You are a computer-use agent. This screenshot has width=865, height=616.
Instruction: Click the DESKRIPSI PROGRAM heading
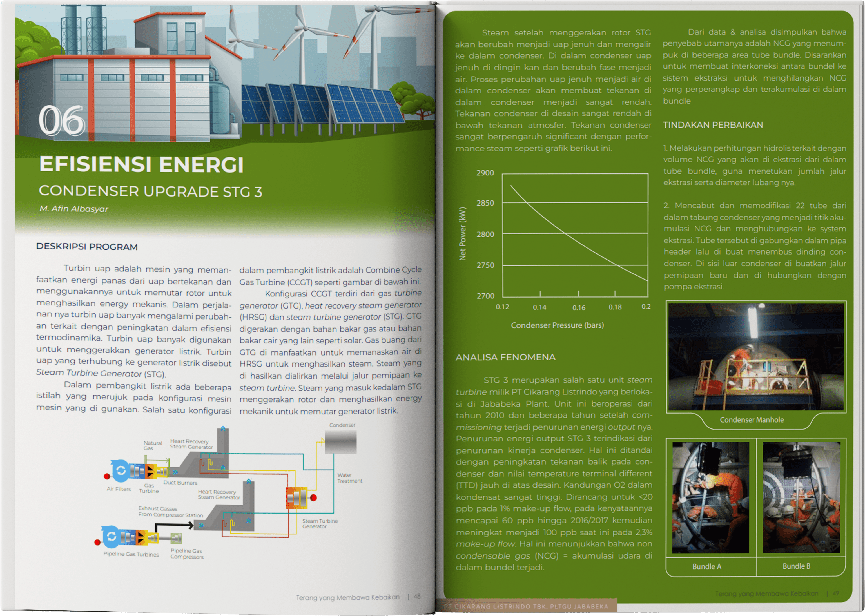click(x=87, y=247)
